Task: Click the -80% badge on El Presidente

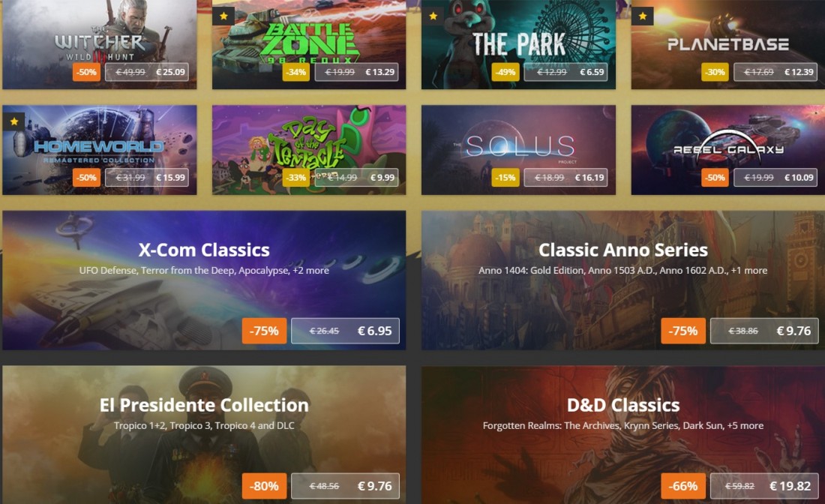Action: (x=264, y=486)
